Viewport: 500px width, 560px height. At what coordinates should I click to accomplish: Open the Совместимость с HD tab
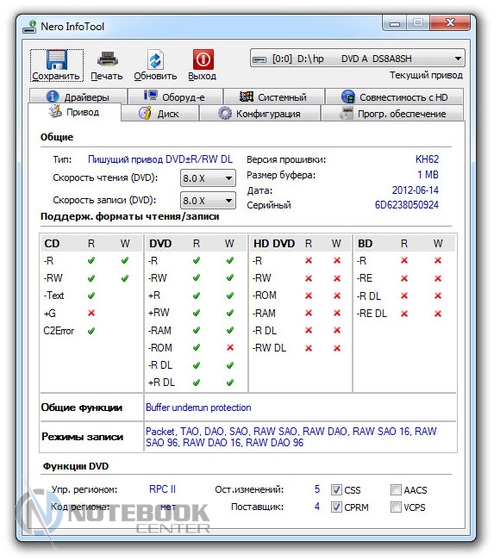pos(395,96)
